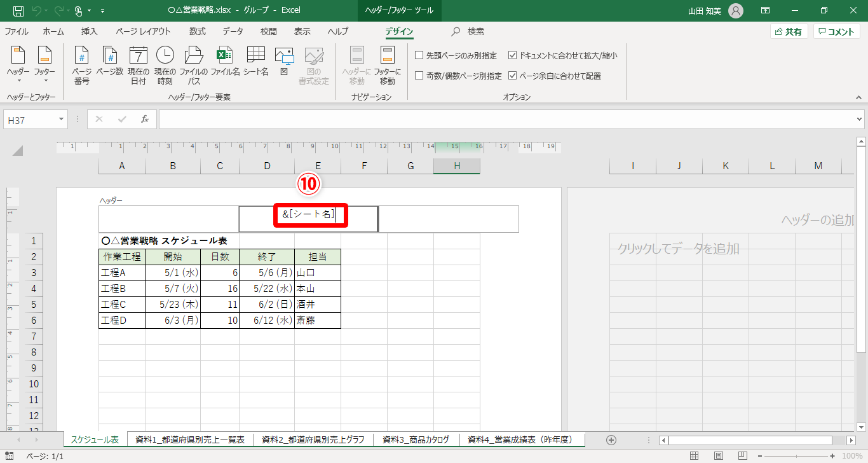Screen dimensions: 868x463
Task: Toggle 先頭ページのみ別指定 checkbox
Action: click(x=419, y=55)
